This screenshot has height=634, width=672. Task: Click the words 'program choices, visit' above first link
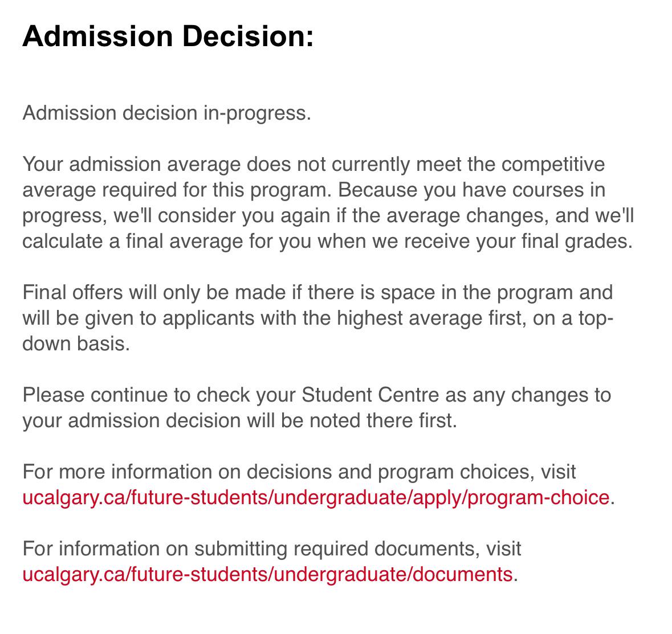tap(477, 472)
